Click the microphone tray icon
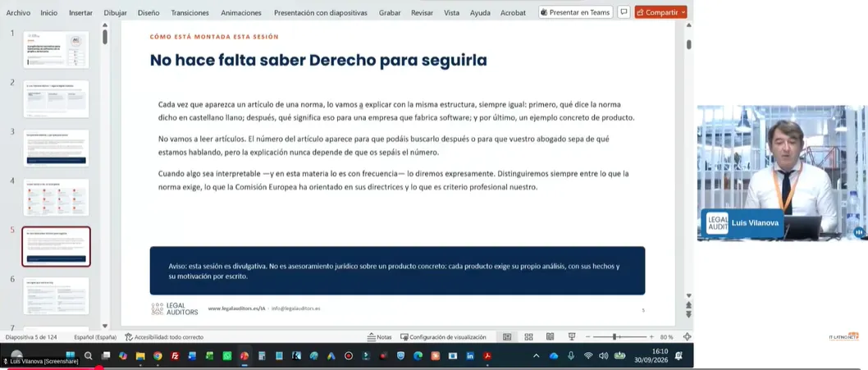Screen dimensions: 868x370 [x=571, y=355]
